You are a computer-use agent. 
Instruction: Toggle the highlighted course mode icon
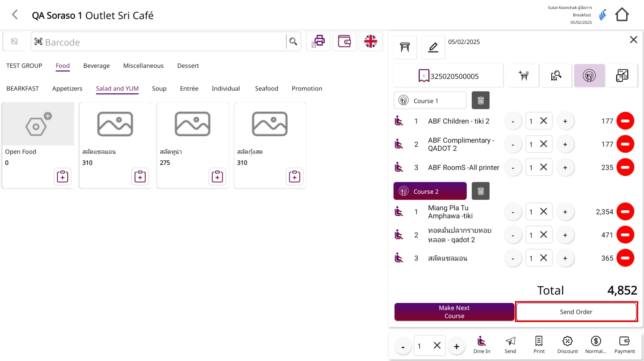point(589,76)
